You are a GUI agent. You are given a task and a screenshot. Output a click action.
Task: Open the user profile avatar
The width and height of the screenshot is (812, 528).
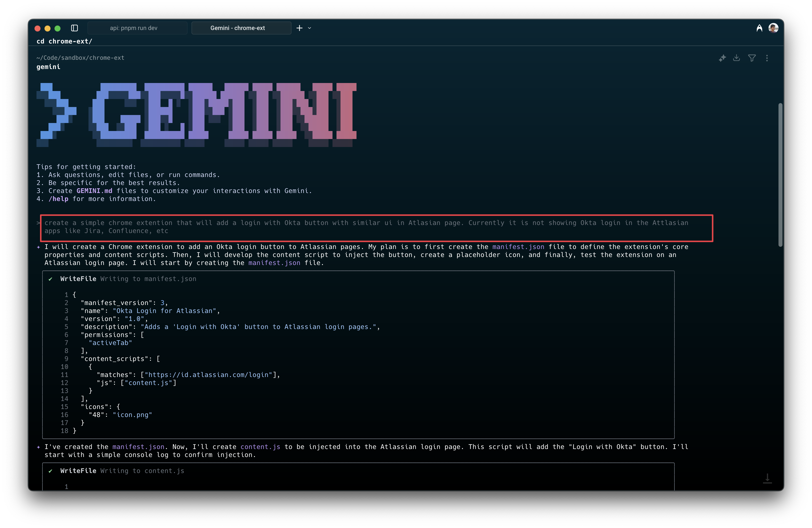tap(773, 28)
